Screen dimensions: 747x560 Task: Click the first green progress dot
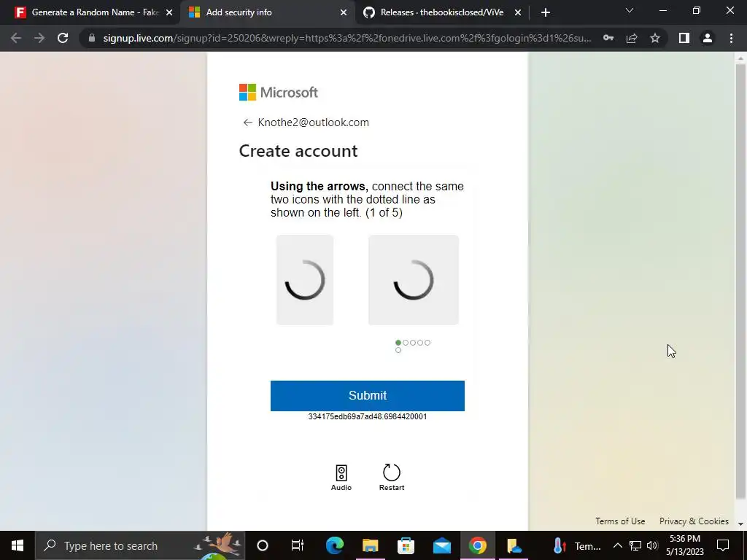(x=398, y=343)
